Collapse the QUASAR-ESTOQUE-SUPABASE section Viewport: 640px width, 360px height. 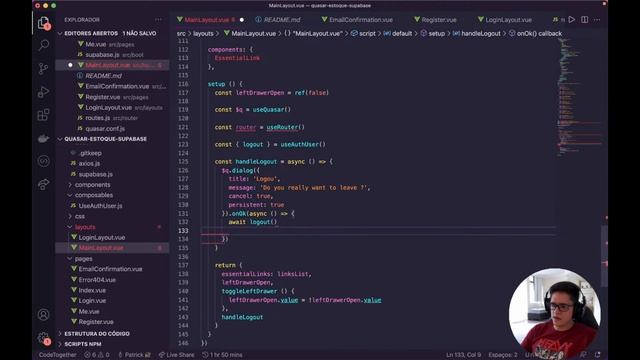pos(105,139)
